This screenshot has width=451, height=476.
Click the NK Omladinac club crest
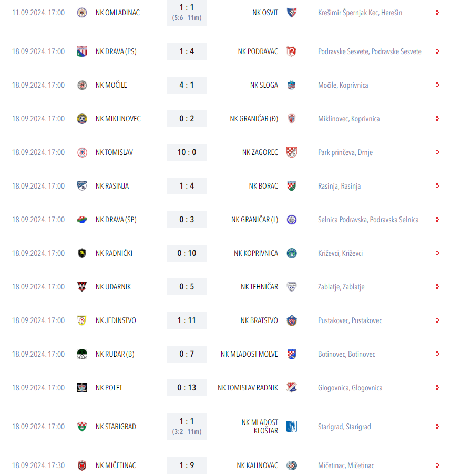click(82, 13)
